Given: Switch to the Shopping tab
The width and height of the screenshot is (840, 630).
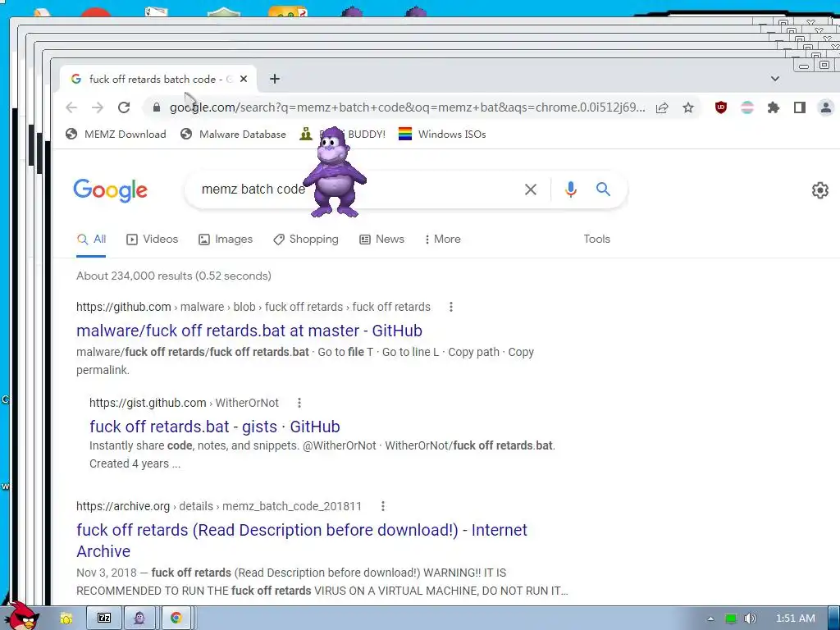Looking at the screenshot, I should [x=306, y=240].
